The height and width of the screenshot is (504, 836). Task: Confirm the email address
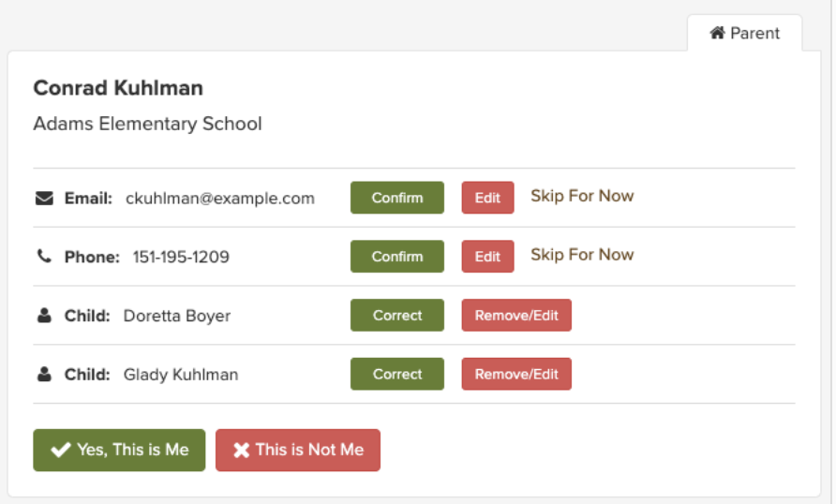[397, 198]
